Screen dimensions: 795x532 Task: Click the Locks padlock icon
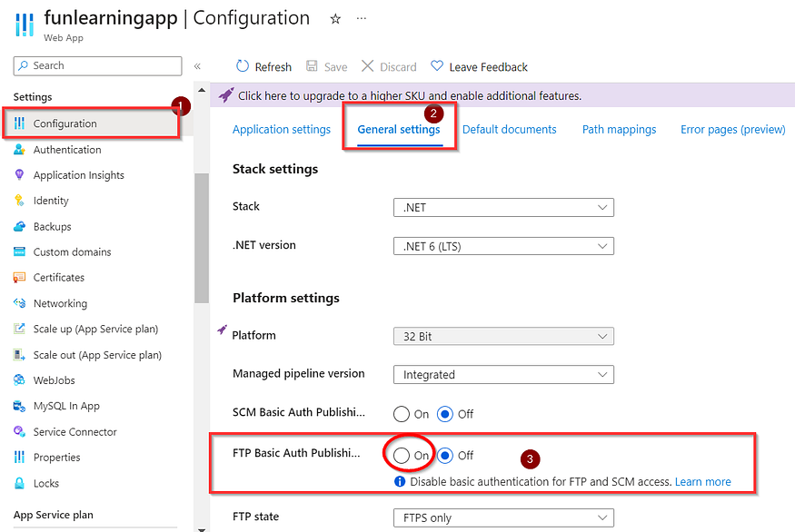pos(18,483)
